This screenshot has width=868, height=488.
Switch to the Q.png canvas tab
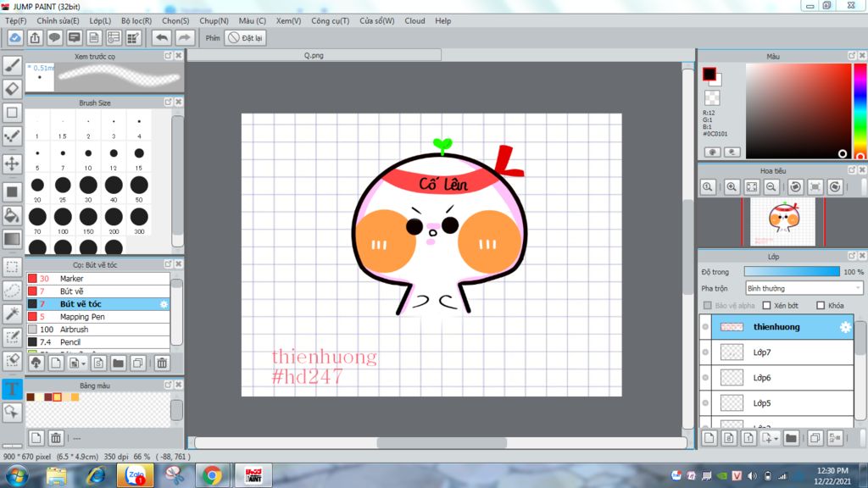tap(314, 55)
